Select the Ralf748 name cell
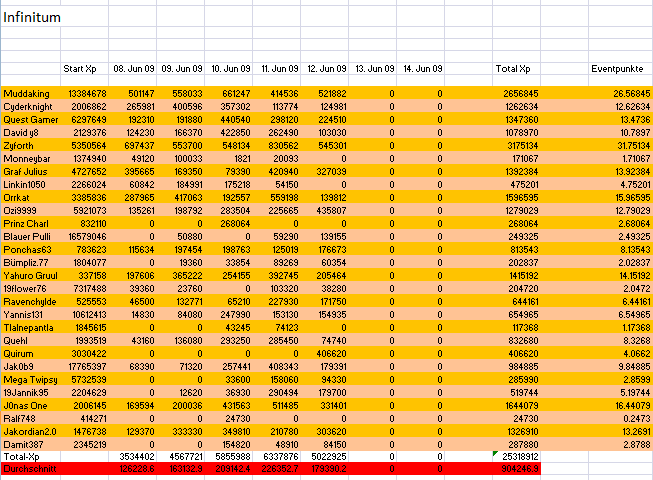653x480 pixels. [x=31, y=418]
